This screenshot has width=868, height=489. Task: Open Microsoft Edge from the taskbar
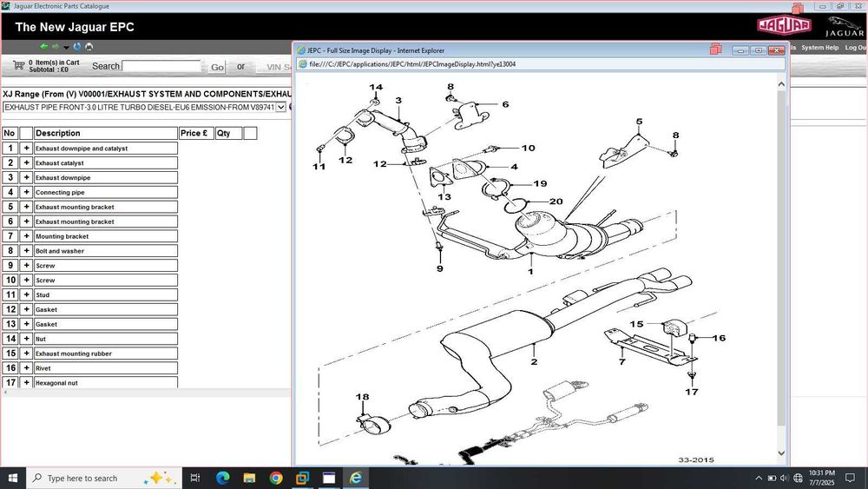point(222,478)
